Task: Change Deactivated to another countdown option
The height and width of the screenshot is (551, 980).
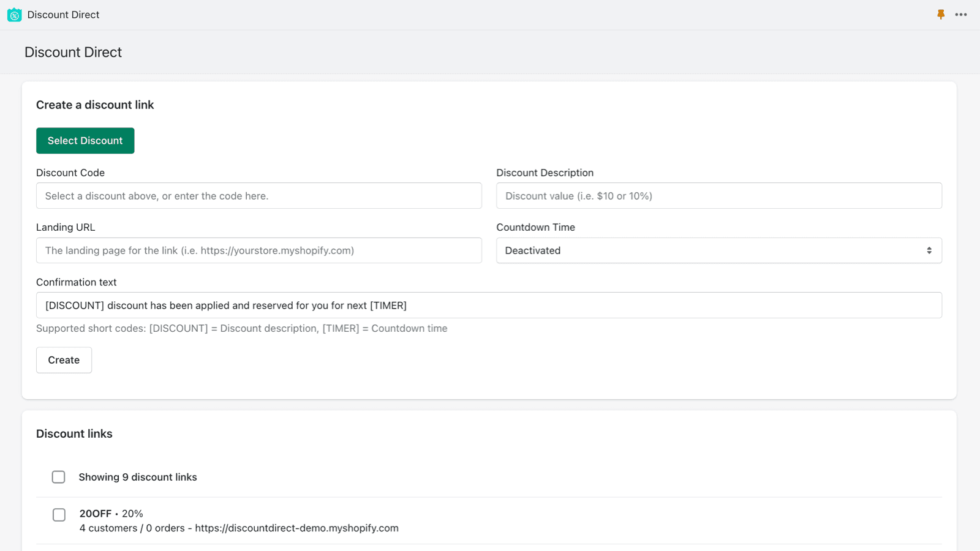Action: (x=718, y=250)
